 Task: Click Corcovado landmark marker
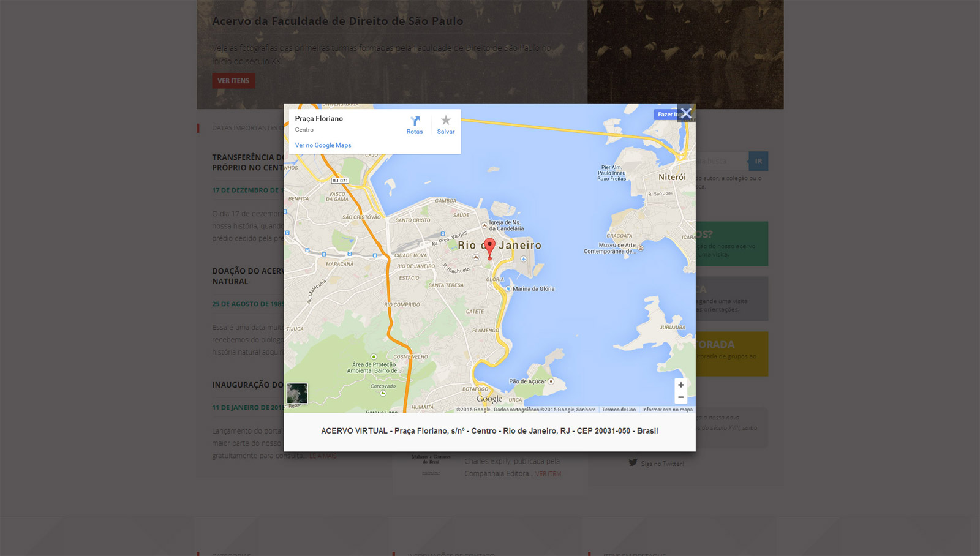(x=383, y=393)
